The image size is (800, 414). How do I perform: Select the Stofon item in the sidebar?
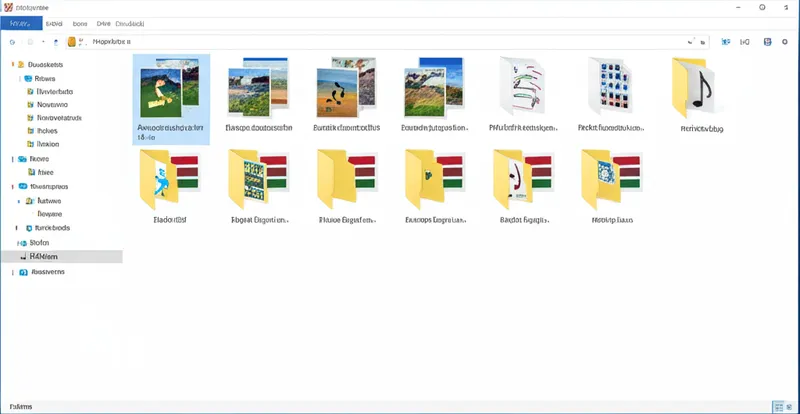point(41,242)
